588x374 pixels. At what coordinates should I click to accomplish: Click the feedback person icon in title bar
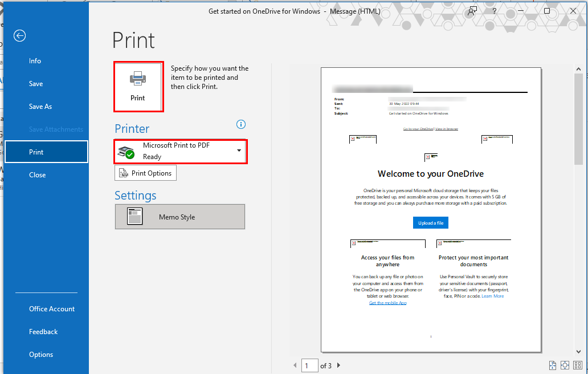(472, 11)
